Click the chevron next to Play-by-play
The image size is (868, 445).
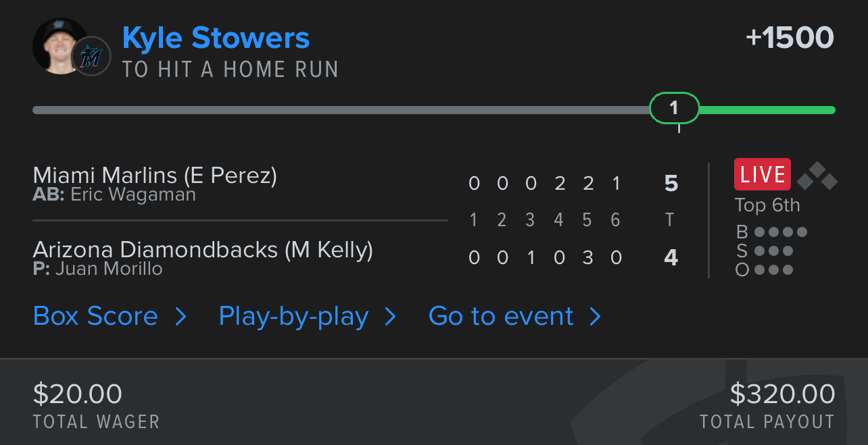(x=390, y=317)
